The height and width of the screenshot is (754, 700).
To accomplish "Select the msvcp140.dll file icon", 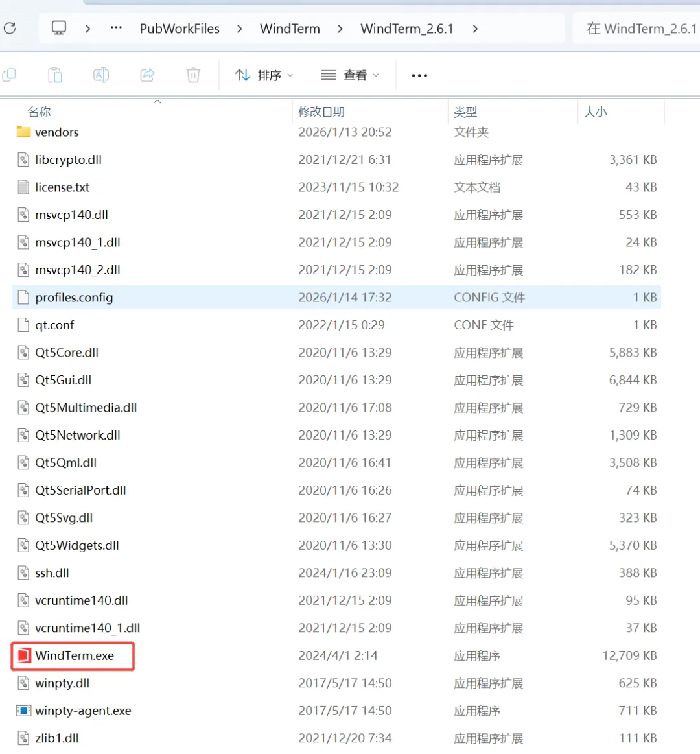I will tap(23, 215).
